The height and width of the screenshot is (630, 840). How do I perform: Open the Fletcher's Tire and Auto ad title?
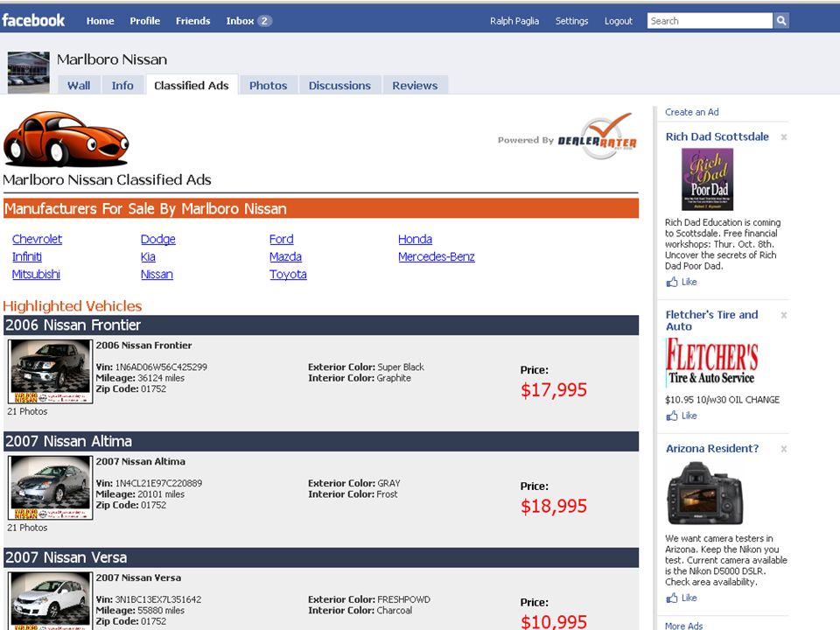pyautogui.click(x=712, y=320)
